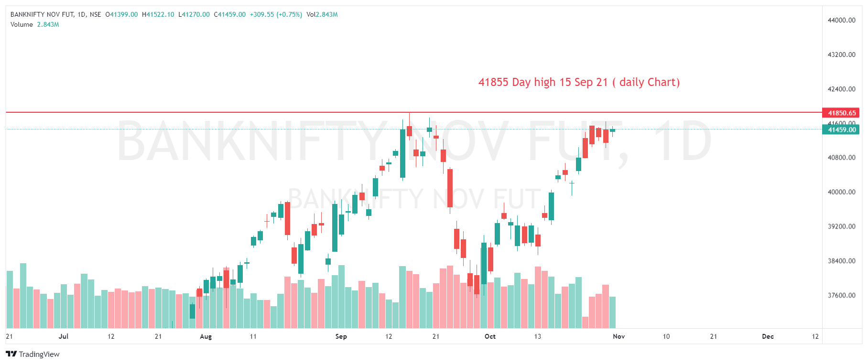Click the Oct label on time axis
The image size is (868, 364).
[490, 336]
